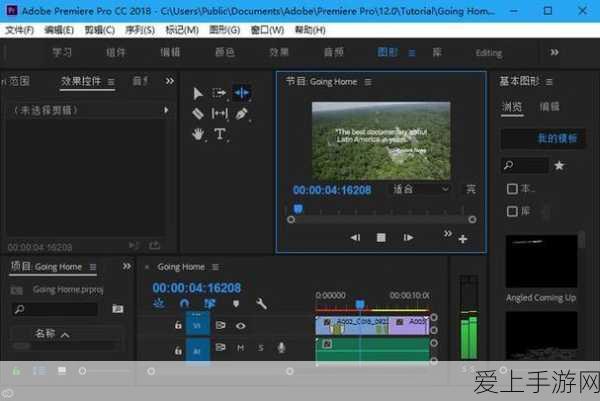The width and height of the screenshot is (600, 401).
Task: Enable voice-over record microphone on A1
Action: point(281,348)
